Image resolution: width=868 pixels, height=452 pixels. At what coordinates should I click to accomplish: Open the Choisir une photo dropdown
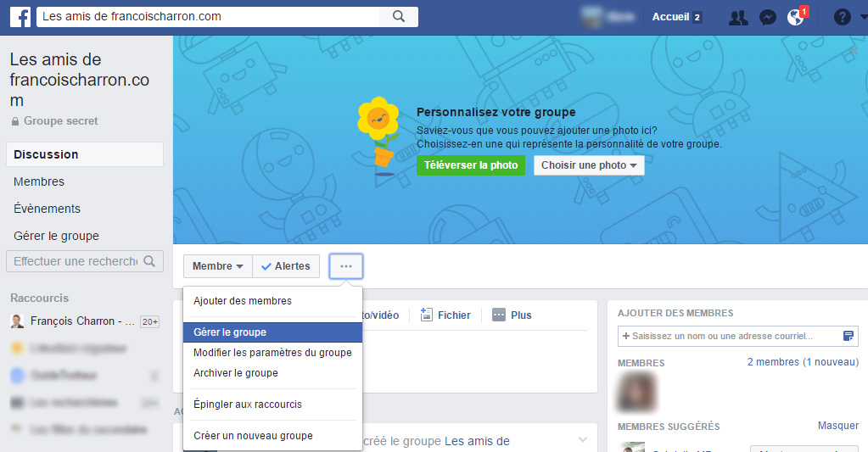[589, 165]
